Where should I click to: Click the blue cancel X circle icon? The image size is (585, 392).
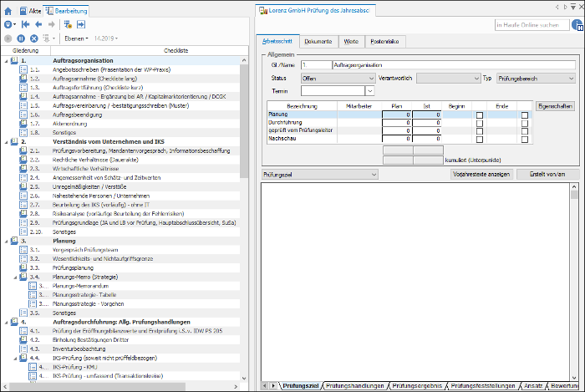tap(34, 38)
